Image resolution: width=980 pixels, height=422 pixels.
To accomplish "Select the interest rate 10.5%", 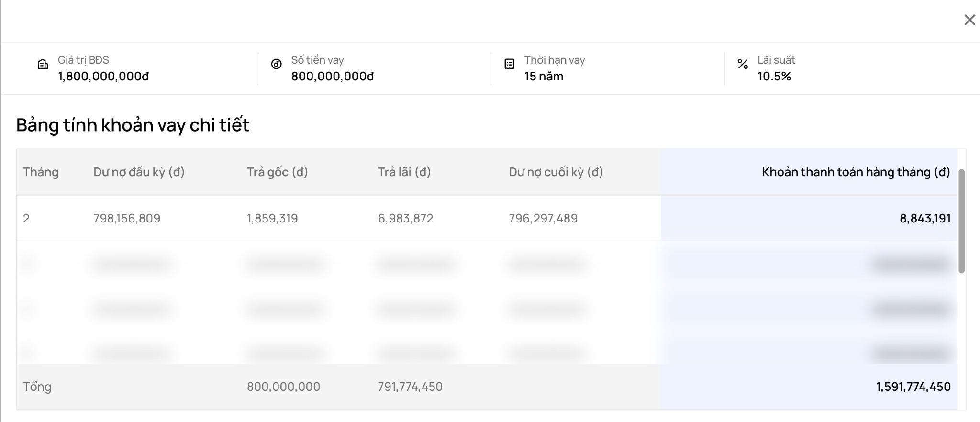I will [x=774, y=77].
